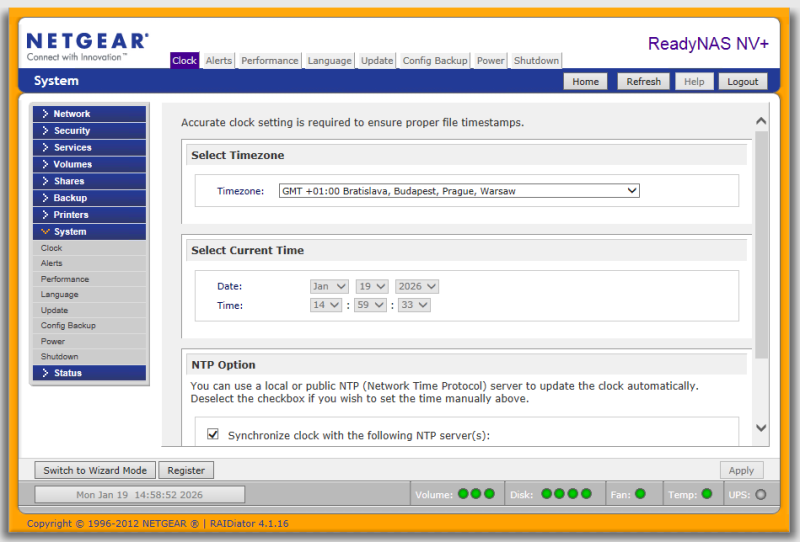Viewport: 800px width, 542px height.
Task: Switch to the Alerts tab
Action: (x=219, y=60)
